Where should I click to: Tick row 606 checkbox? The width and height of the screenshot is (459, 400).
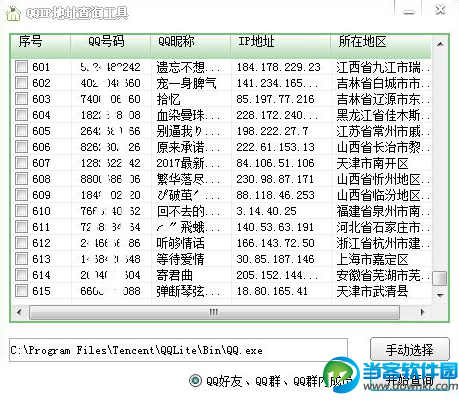tap(21, 147)
